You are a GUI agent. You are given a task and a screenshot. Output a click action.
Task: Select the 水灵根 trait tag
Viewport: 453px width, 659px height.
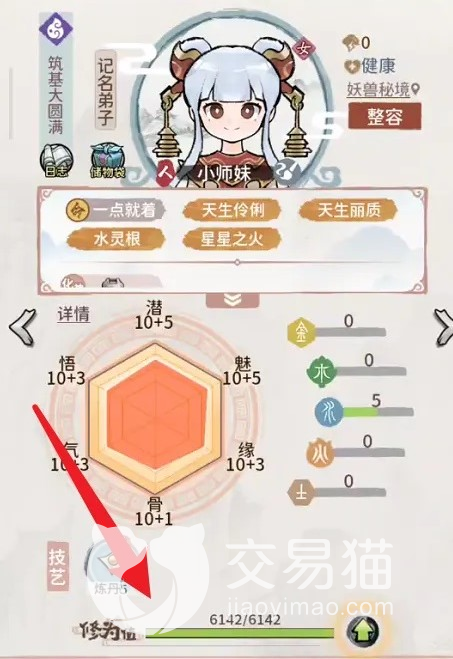(116, 240)
